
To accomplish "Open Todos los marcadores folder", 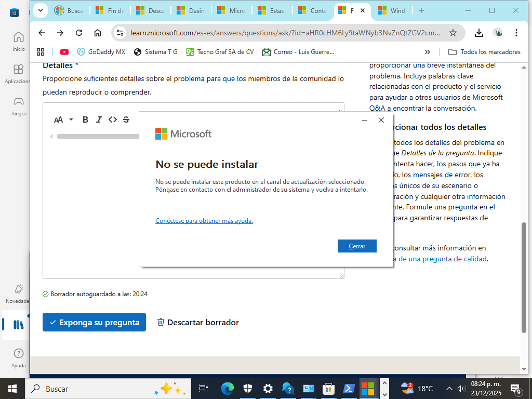I will pos(484,52).
